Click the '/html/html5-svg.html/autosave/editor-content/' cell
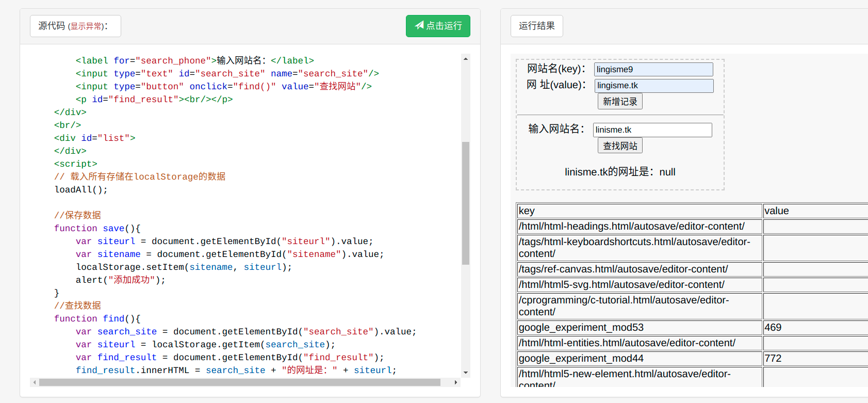 [640, 284]
